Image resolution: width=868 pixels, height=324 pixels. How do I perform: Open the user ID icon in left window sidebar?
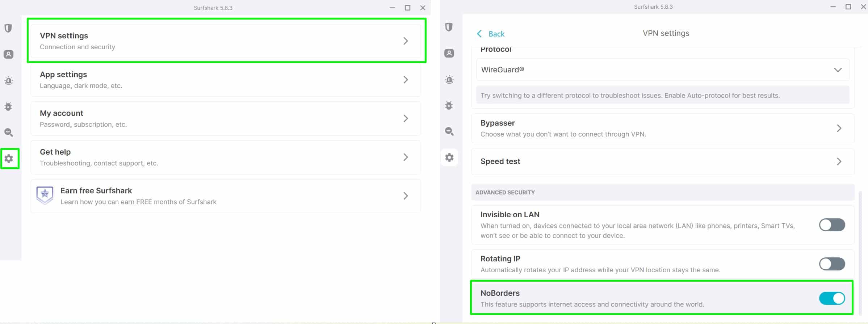pos(8,54)
